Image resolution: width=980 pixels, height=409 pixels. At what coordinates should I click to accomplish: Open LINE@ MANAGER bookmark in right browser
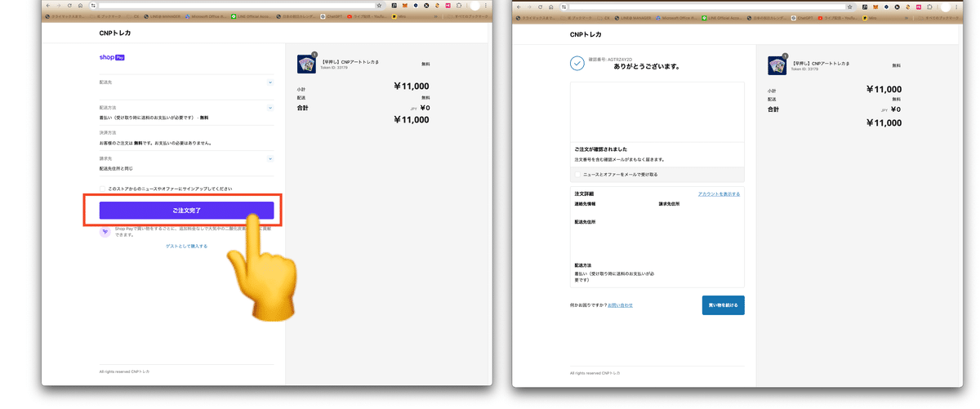(633, 17)
